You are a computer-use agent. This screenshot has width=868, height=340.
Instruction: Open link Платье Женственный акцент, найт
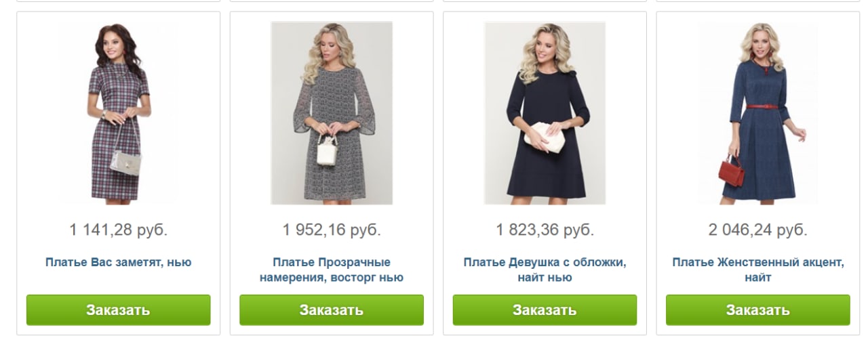pyautogui.click(x=758, y=270)
